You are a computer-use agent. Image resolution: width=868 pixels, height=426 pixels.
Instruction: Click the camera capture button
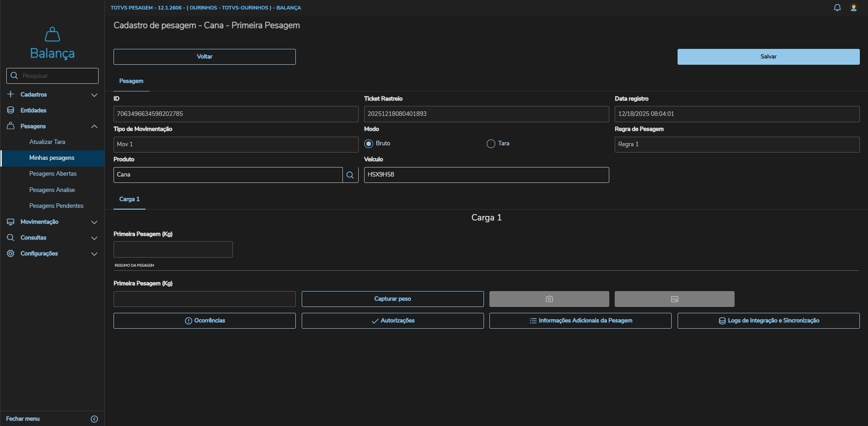[x=549, y=299]
